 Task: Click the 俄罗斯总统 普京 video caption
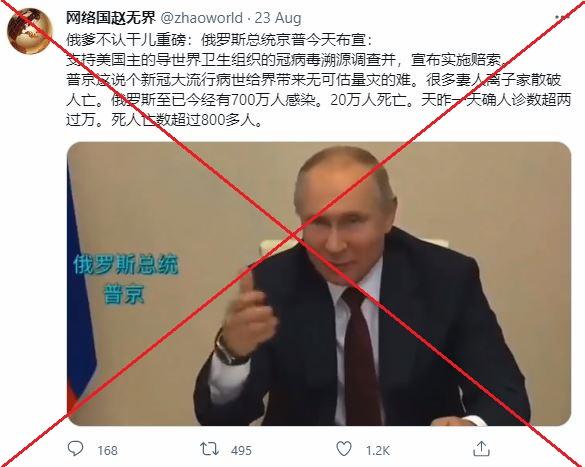126,278
